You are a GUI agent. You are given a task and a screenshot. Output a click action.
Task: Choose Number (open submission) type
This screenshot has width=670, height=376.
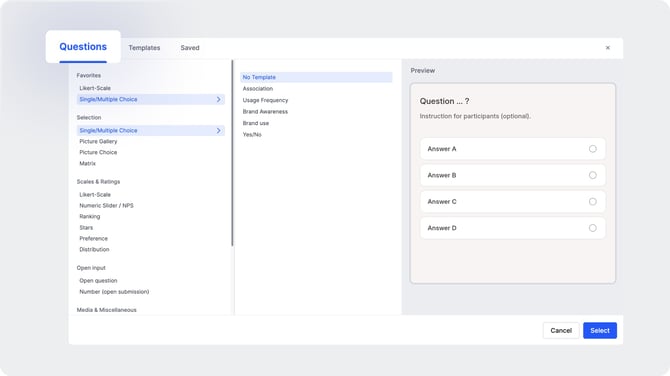pyautogui.click(x=114, y=292)
